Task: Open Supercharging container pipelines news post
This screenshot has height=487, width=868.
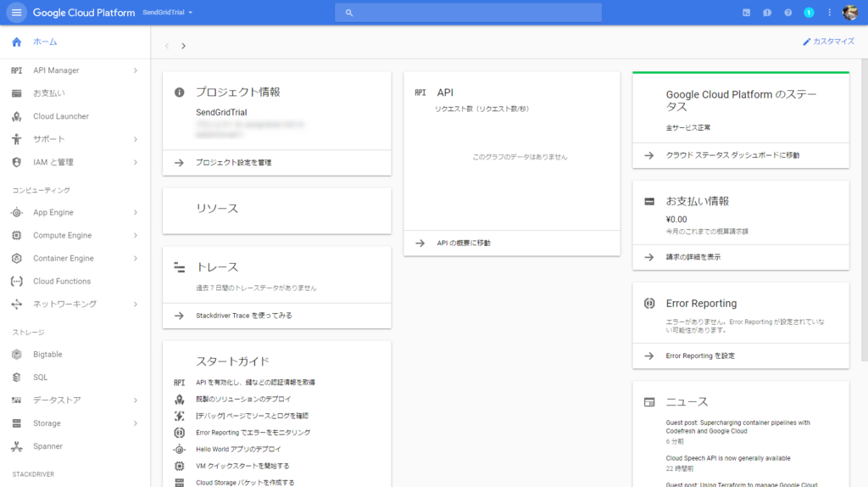Action: point(738,427)
